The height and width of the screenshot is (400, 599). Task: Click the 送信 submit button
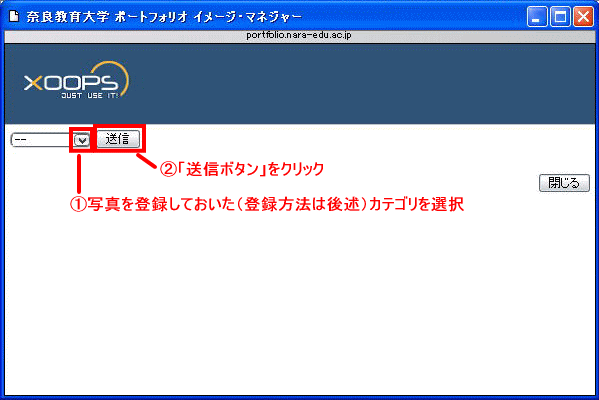pos(118,139)
